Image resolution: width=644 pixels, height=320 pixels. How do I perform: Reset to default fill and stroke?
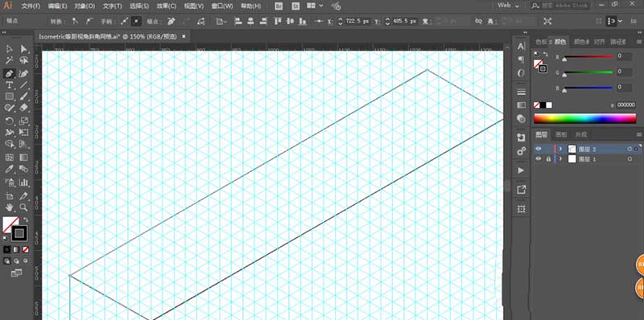[x=5, y=238]
